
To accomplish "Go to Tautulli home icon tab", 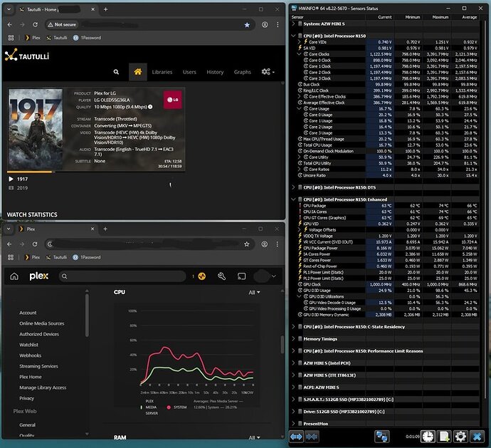I will 138,72.
